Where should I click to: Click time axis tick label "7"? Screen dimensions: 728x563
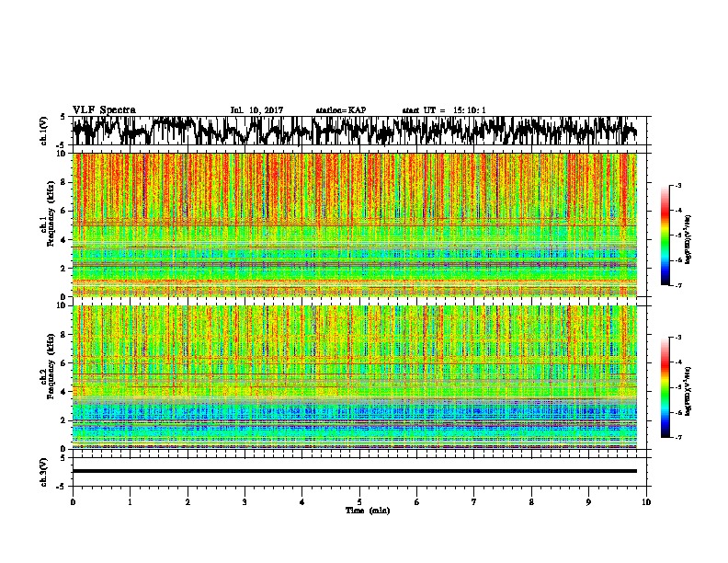pyautogui.click(x=474, y=502)
